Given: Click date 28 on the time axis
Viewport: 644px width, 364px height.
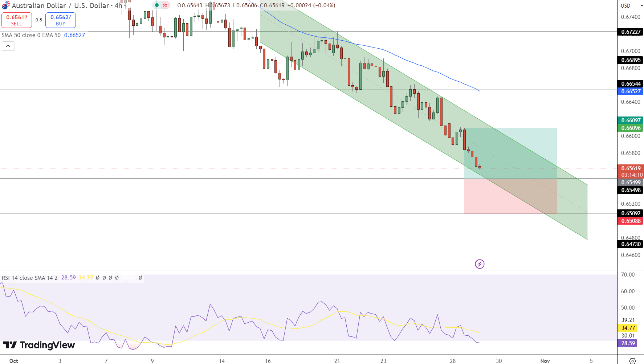Looking at the screenshot, I should coord(453,361).
